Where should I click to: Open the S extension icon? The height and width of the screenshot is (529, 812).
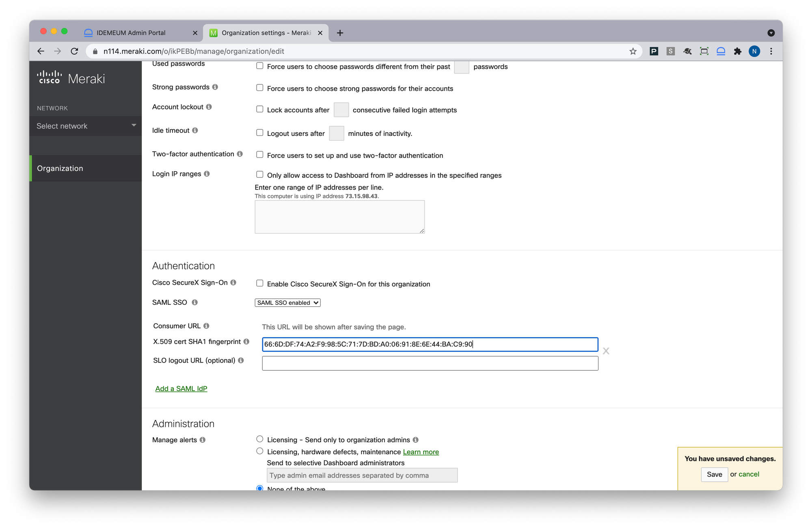coord(671,51)
